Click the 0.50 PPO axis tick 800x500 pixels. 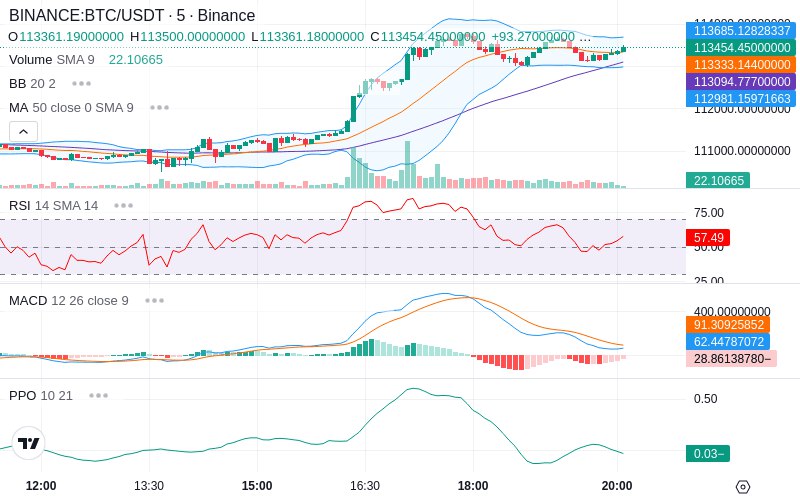coord(705,398)
